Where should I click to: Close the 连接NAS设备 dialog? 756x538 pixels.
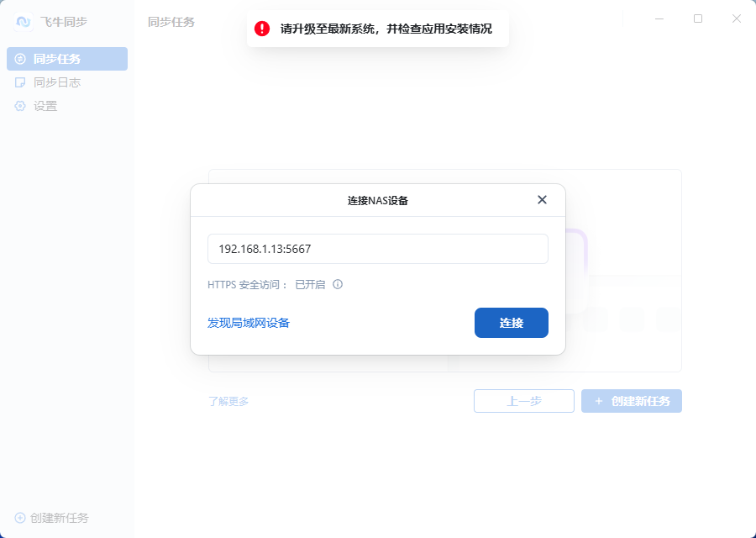tap(542, 200)
